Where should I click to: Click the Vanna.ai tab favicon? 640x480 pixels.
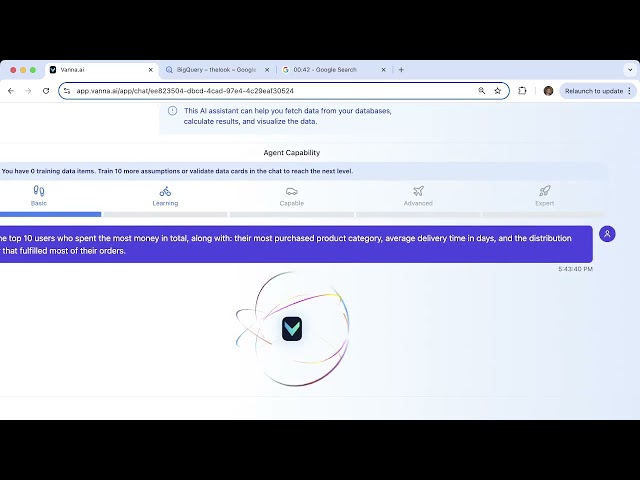tap(53, 70)
